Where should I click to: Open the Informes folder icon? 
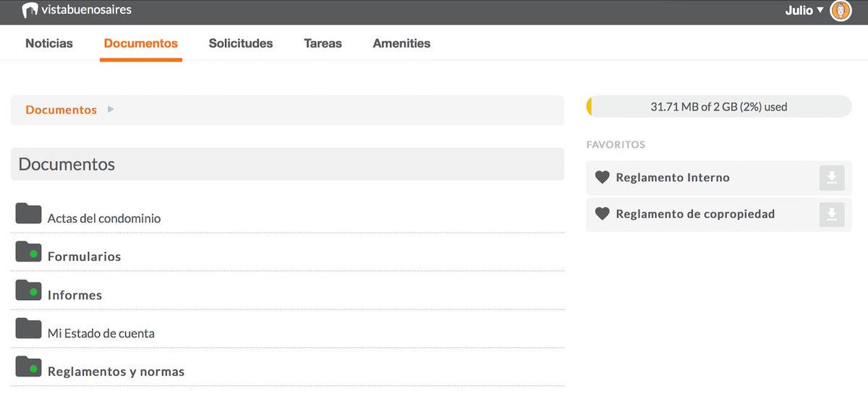29,290
